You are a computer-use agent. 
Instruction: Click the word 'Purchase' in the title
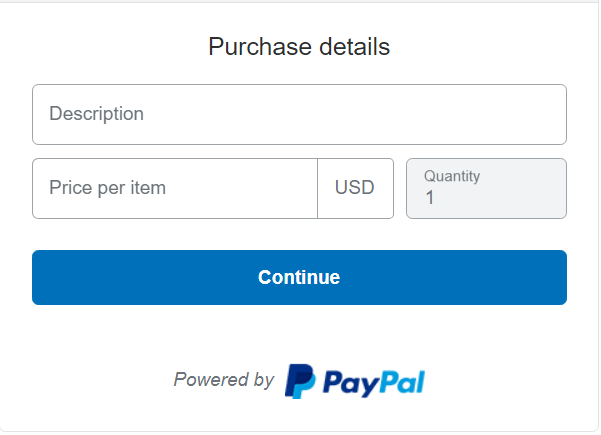pyautogui.click(x=260, y=47)
